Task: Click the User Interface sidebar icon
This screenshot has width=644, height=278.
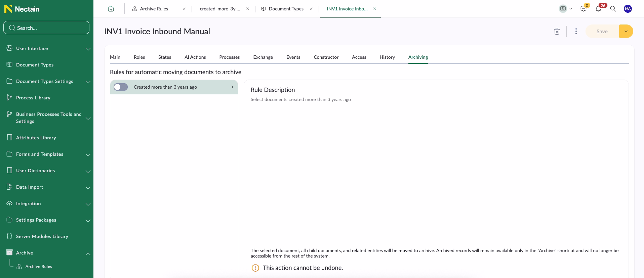Action: [9, 48]
